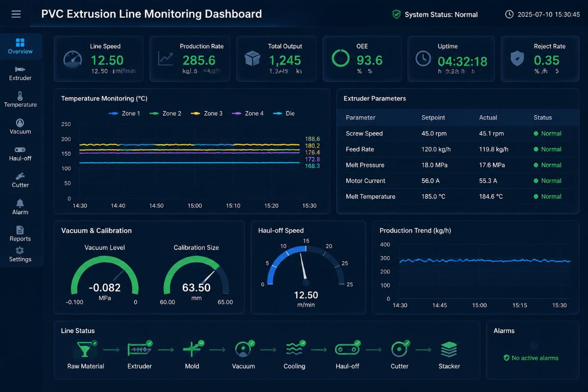Open the Haul-off sidebar section
Viewport: 588px width, 392px height.
click(x=20, y=153)
